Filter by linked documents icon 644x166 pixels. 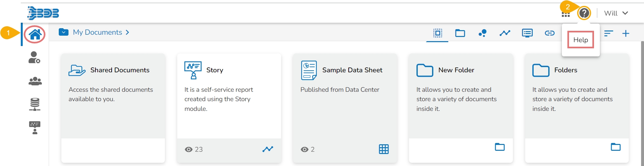550,33
